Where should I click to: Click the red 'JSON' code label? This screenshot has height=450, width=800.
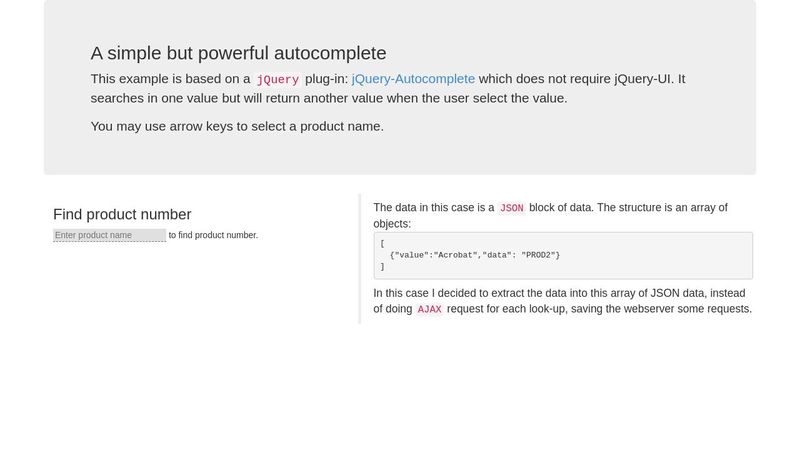click(511, 208)
